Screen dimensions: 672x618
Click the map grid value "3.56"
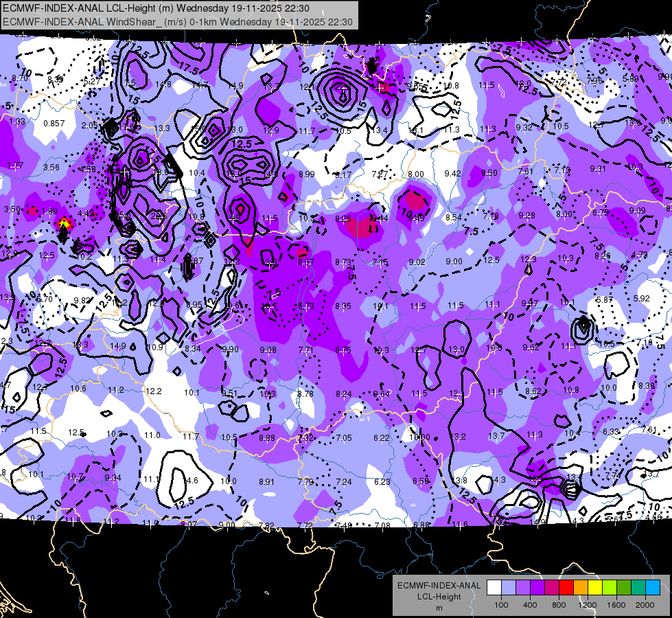point(51,168)
